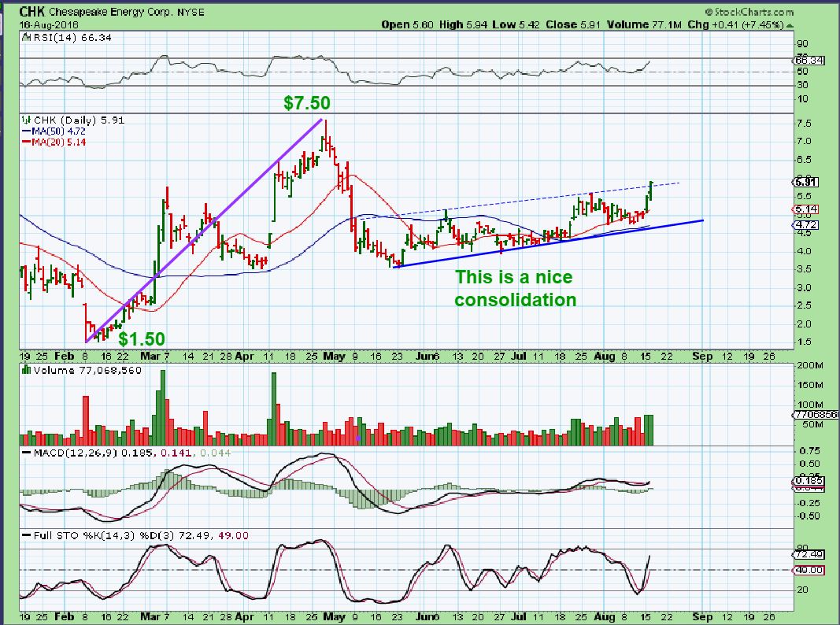Click the $1.50 low price annotation
The height and width of the screenshot is (625, 840).
tap(142, 339)
